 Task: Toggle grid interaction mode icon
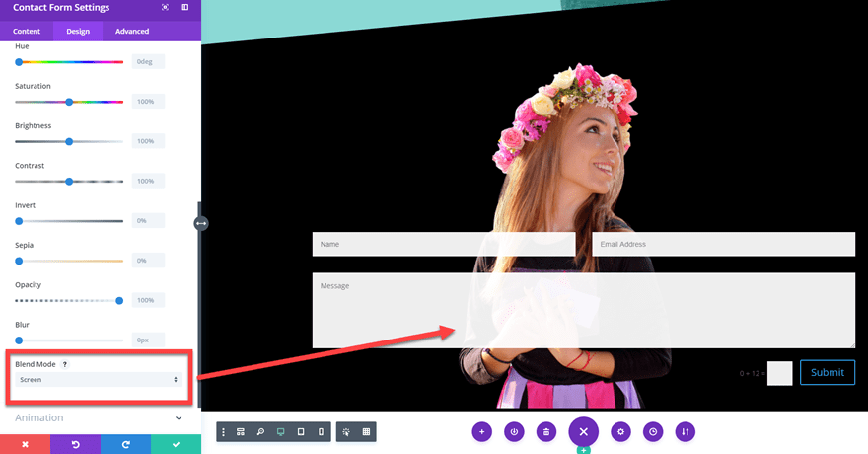tap(366, 432)
